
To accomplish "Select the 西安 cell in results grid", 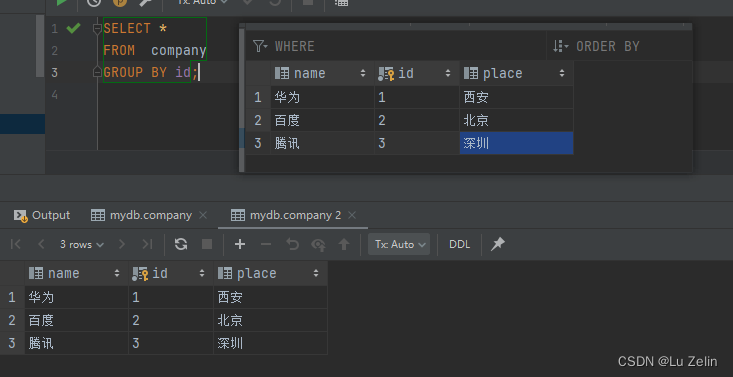I will 270,297.
